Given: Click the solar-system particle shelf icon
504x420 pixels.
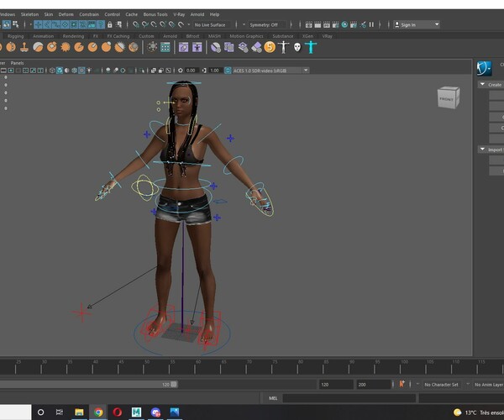Looking at the screenshot, I should click(x=152, y=47).
